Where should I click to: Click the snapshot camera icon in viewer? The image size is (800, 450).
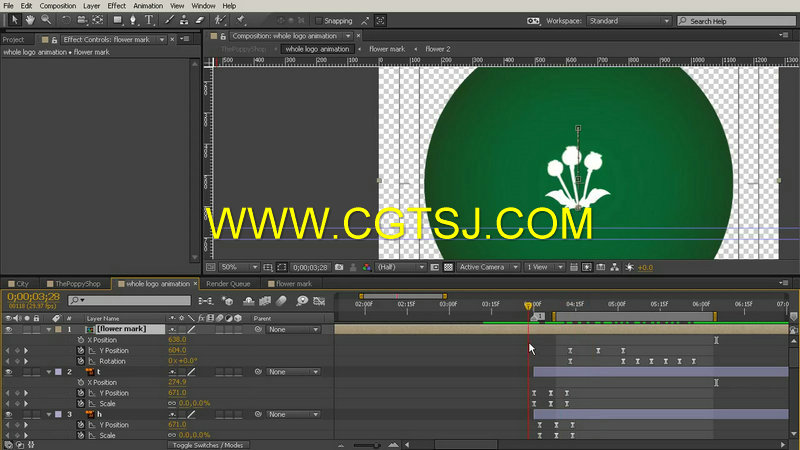click(339, 267)
